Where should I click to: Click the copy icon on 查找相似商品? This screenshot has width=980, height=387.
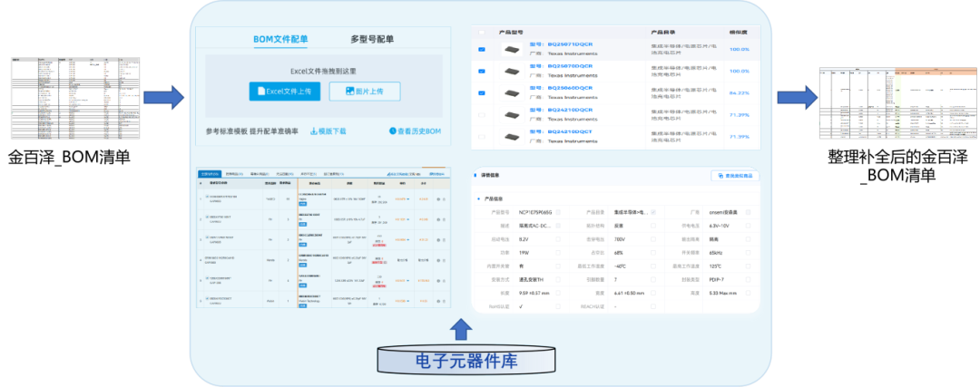coord(720,176)
